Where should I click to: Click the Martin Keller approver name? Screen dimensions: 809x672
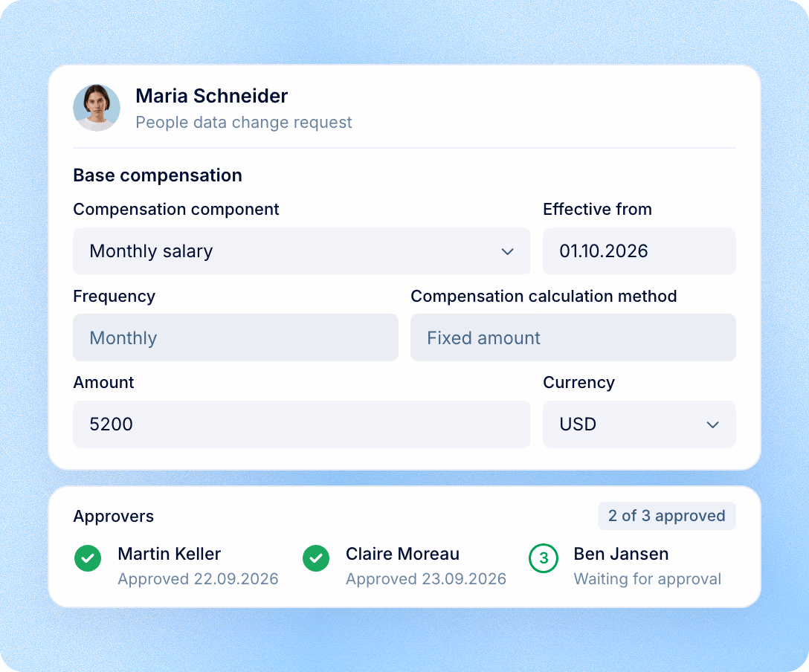tap(170, 554)
